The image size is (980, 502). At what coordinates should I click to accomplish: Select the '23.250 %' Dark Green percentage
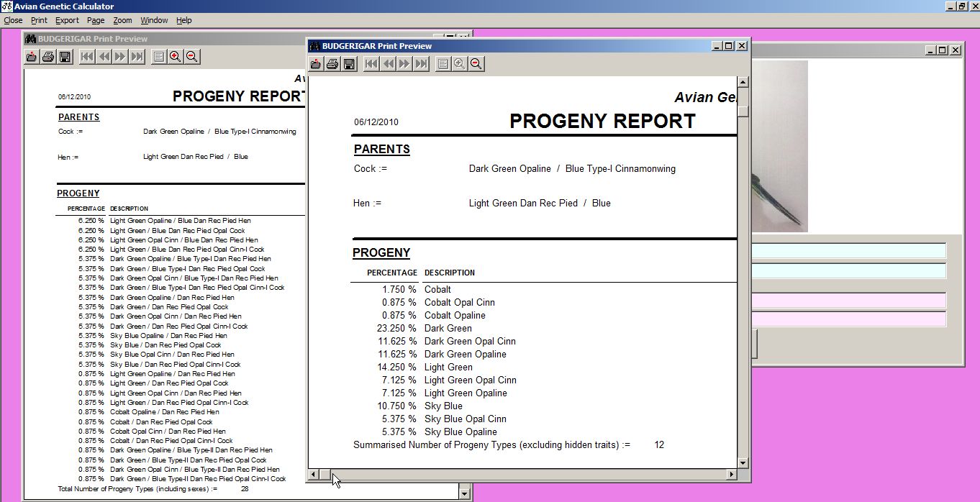point(396,329)
